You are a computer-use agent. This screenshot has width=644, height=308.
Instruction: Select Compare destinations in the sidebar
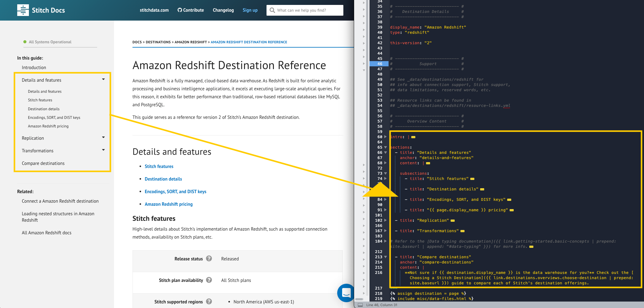[x=43, y=163]
